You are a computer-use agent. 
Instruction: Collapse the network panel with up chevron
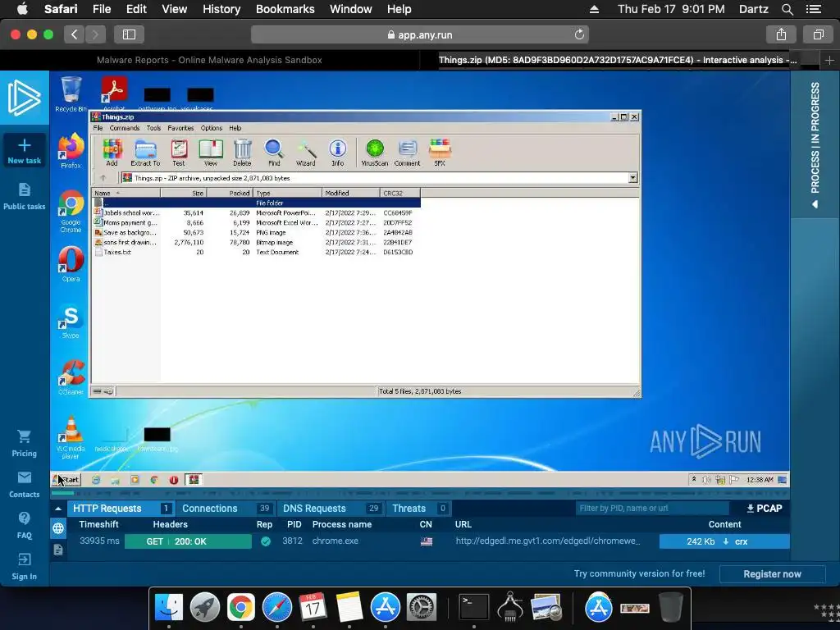(x=58, y=509)
